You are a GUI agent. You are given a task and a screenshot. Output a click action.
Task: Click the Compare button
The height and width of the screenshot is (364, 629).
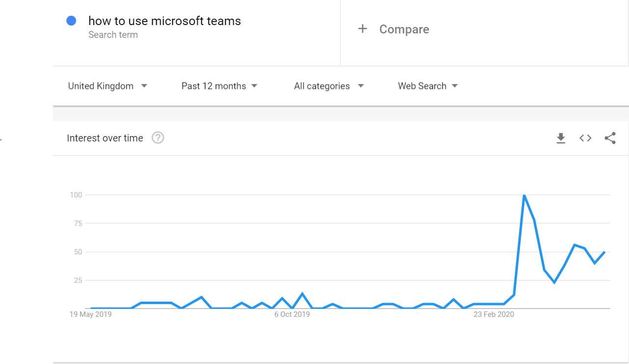pos(404,29)
